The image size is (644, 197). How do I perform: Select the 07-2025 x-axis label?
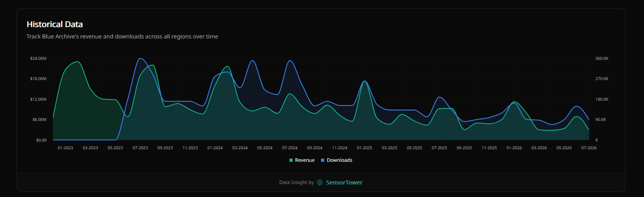pos(439,148)
